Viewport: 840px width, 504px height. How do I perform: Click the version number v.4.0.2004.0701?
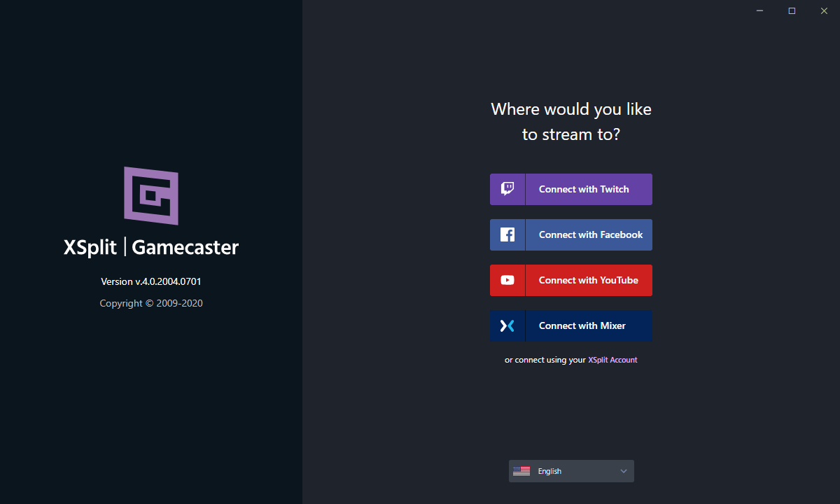pos(168,281)
